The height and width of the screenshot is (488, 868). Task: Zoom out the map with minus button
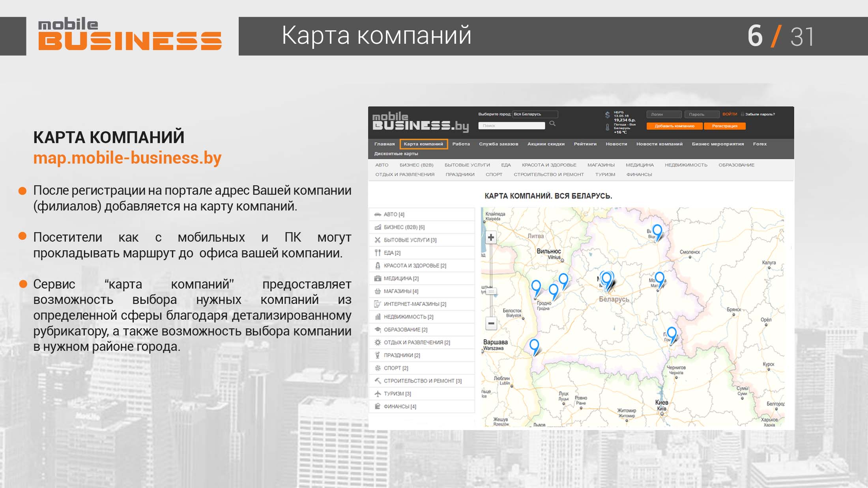click(491, 324)
